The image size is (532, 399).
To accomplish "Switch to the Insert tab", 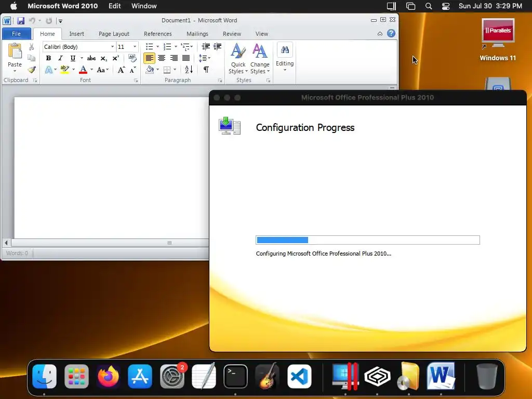I will (77, 34).
